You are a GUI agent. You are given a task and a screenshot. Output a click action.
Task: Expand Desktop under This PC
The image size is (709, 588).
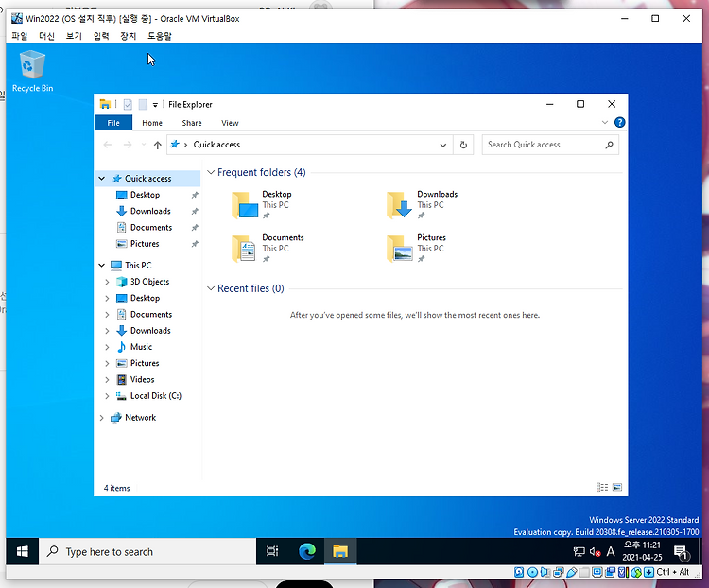107,298
